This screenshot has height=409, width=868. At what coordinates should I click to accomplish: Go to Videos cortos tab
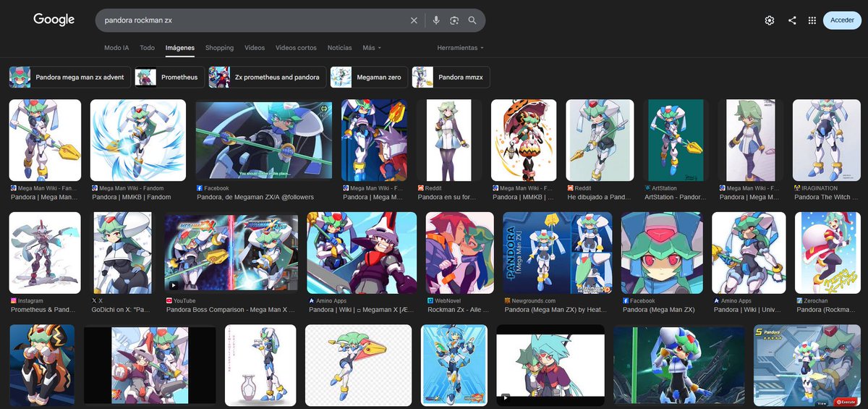296,48
